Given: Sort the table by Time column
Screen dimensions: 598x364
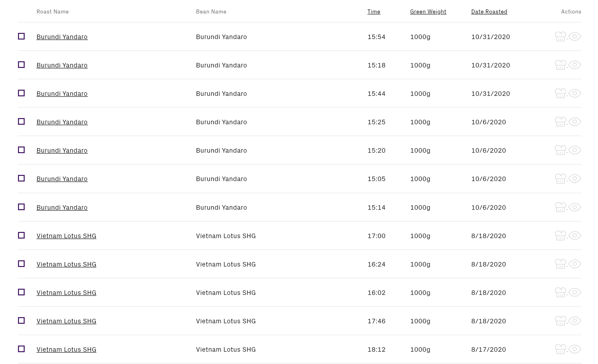Looking at the screenshot, I should tap(374, 12).
